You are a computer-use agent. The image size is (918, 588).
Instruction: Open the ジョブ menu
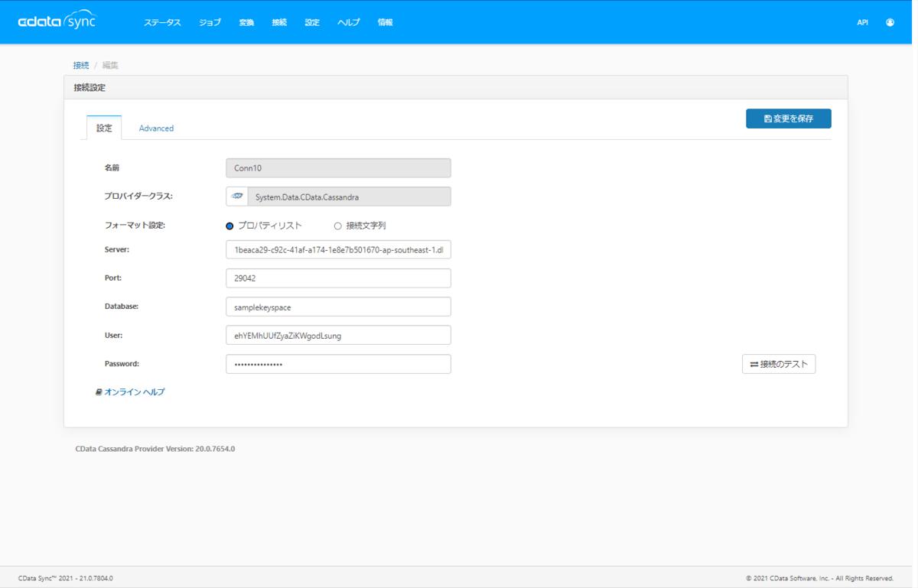click(x=210, y=22)
